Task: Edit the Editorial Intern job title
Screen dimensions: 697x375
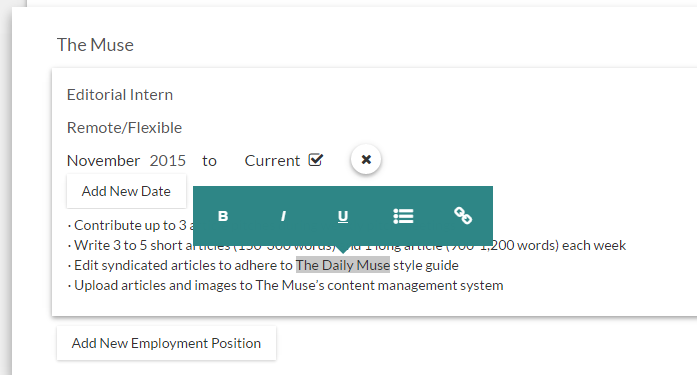Action: [x=120, y=95]
